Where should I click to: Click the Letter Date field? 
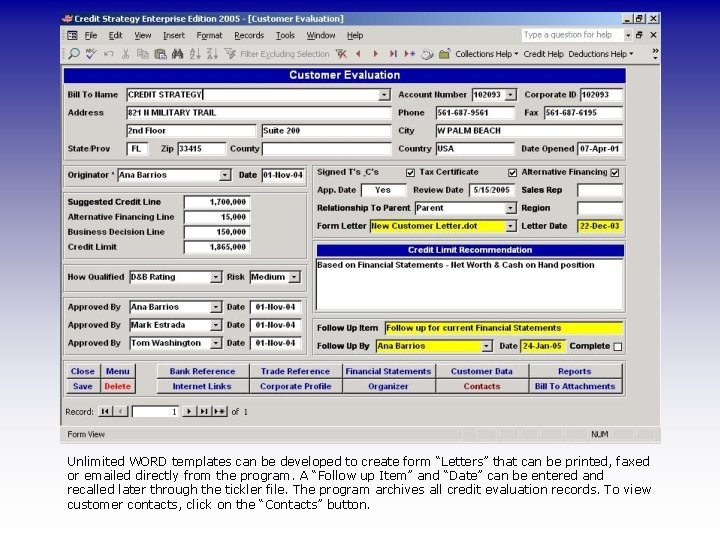[x=599, y=226]
